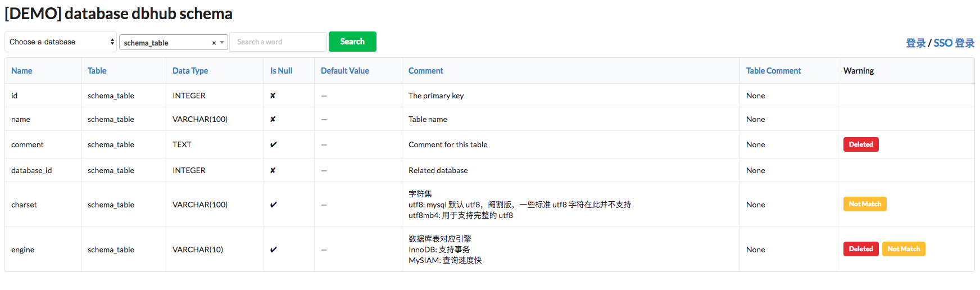
Task: Click the Not Match badge in the charset row
Action: 864,204
